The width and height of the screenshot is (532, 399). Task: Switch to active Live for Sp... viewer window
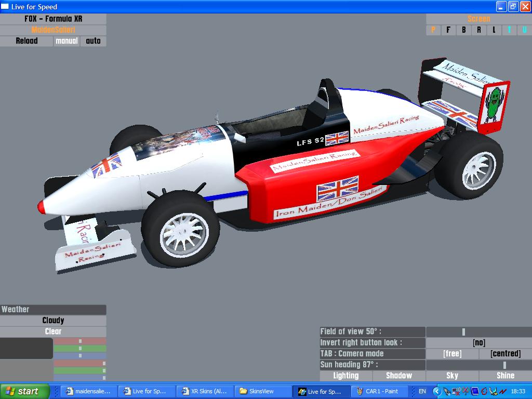(x=321, y=391)
